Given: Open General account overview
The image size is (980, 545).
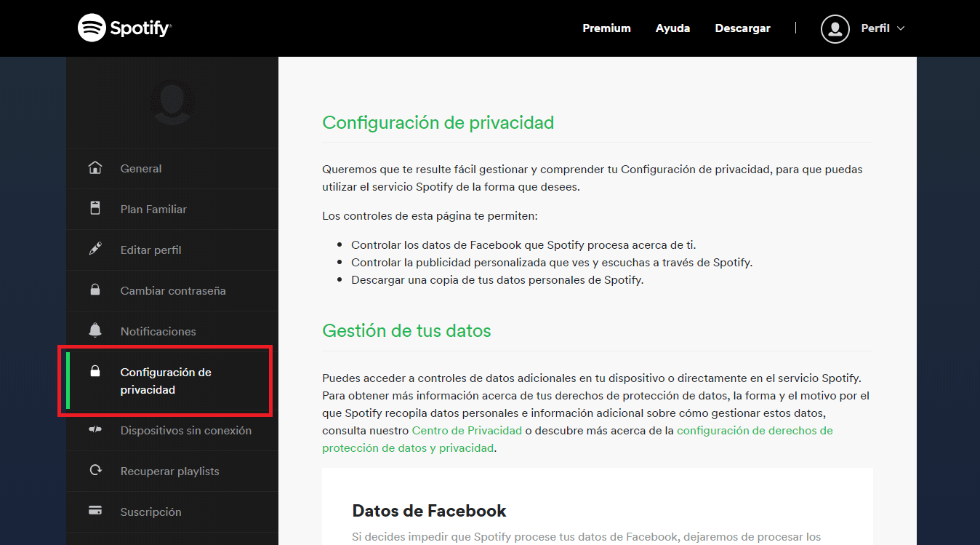Looking at the screenshot, I should 141,168.
